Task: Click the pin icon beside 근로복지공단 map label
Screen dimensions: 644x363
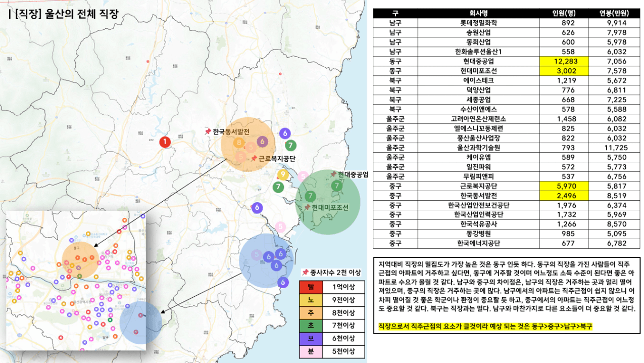Action: (x=254, y=158)
